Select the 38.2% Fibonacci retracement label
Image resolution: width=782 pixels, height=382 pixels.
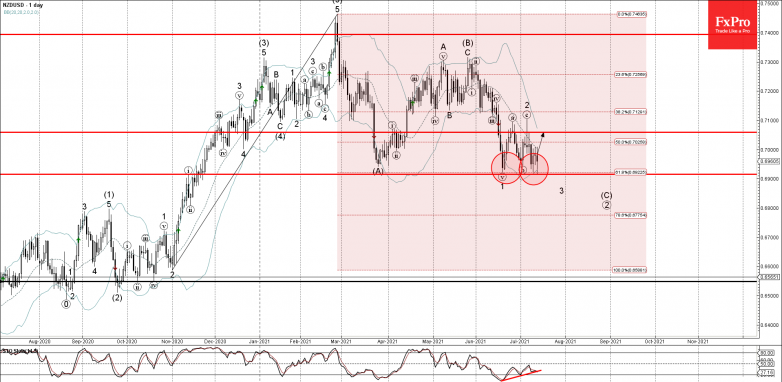[631, 112]
